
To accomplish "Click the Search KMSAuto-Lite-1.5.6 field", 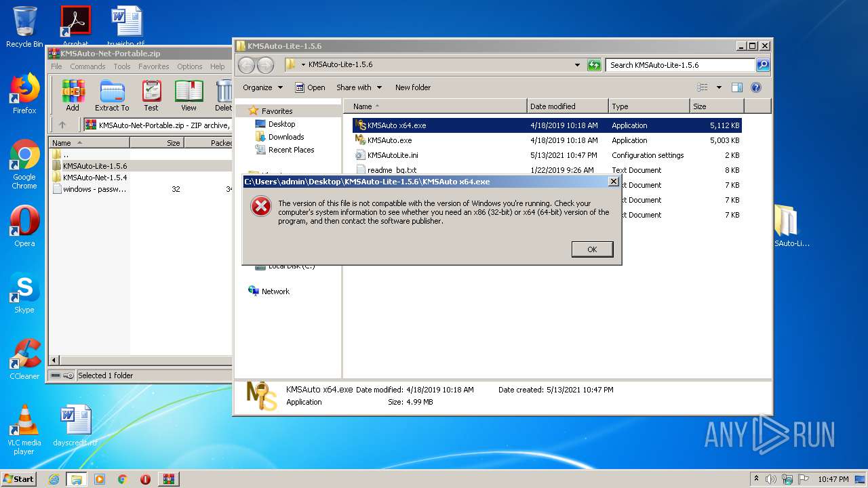I will (680, 65).
